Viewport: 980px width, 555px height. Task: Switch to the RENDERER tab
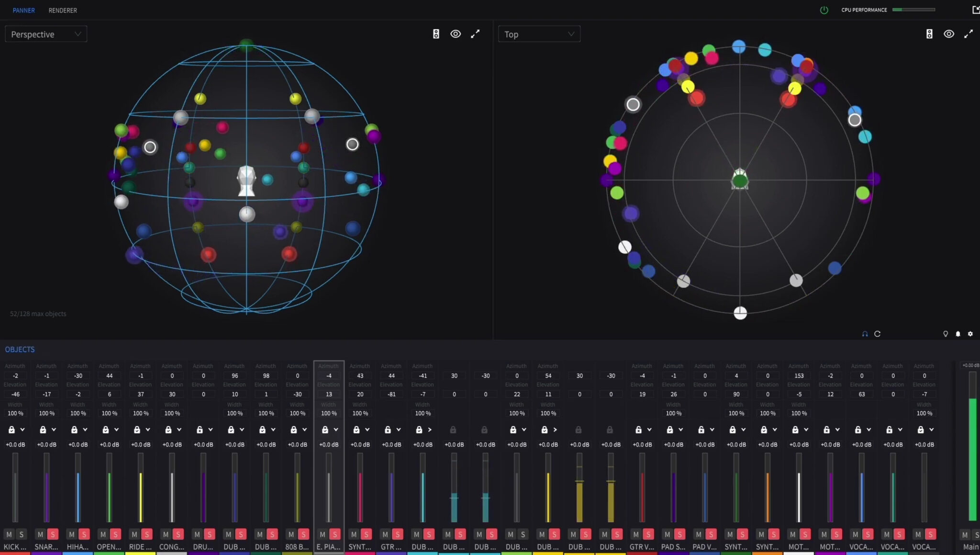coord(63,10)
